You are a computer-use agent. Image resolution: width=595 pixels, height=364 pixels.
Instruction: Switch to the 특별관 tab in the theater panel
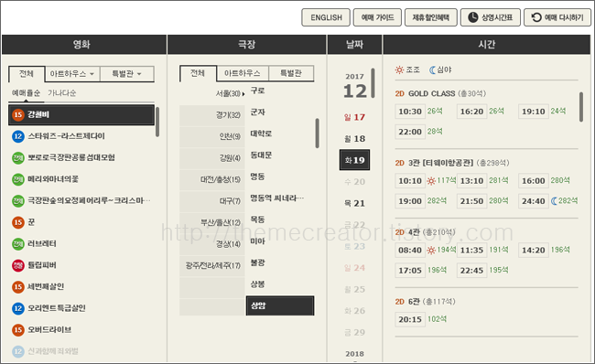(291, 73)
